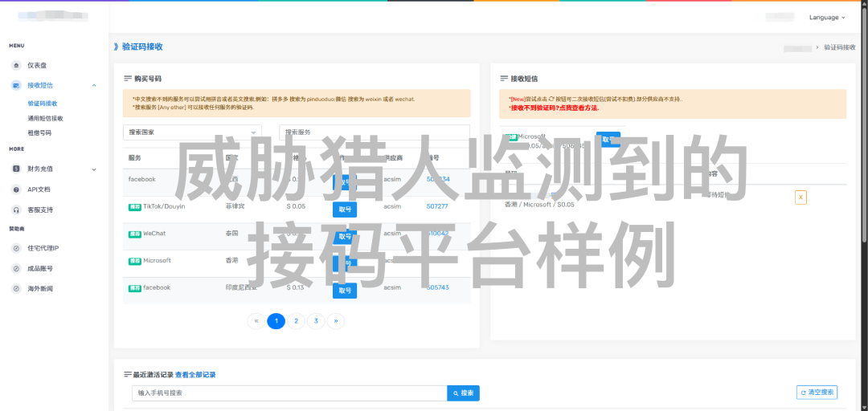Go to previous page with « arrow
Screen dimensions: 868x411
256,321
